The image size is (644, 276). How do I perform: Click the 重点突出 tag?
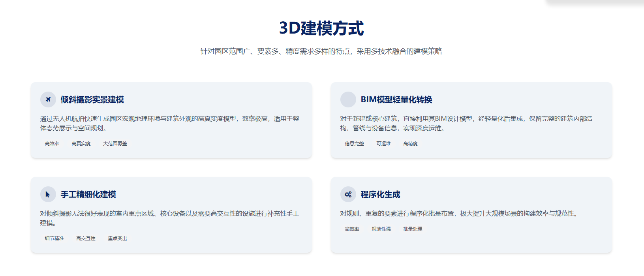(118, 238)
